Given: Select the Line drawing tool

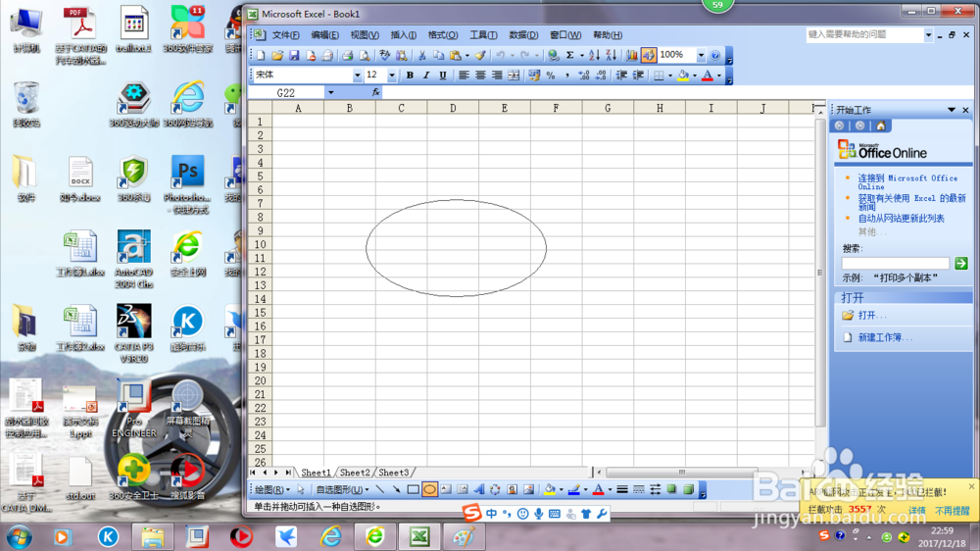Looking at the screenshot, I should pyautogui.click(x=380, y=489).
